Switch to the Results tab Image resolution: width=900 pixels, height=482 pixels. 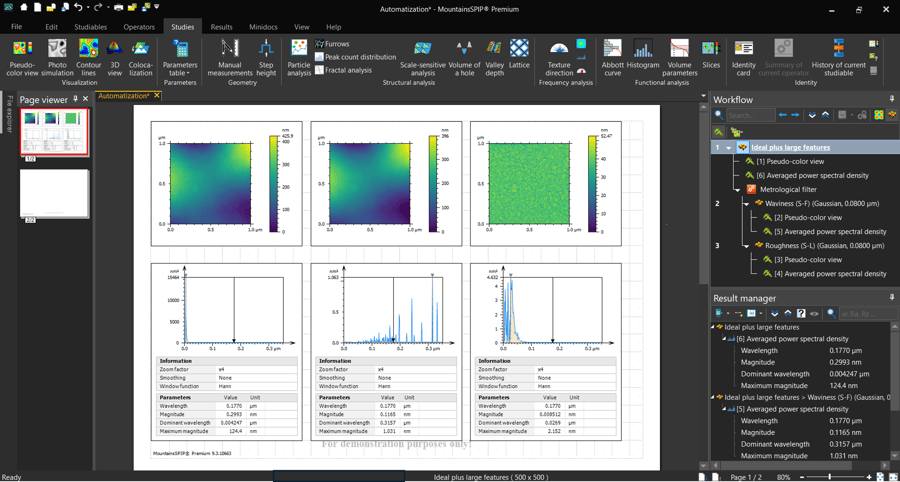221,26
